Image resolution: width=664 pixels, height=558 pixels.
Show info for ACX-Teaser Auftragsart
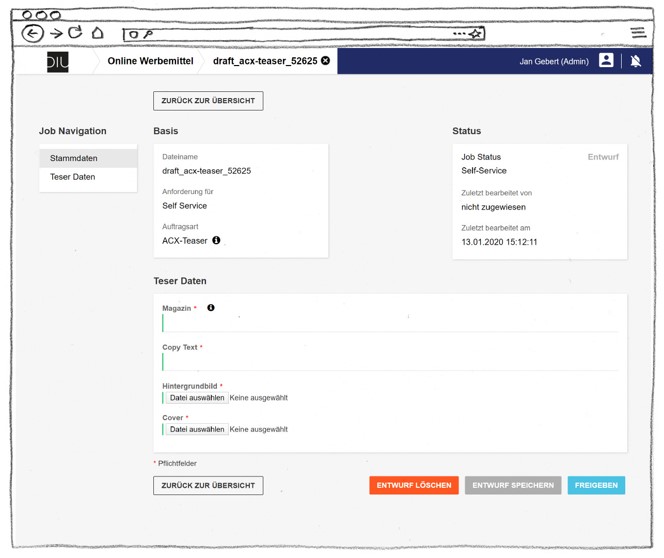pyautogui.click(x=216, y=240)
